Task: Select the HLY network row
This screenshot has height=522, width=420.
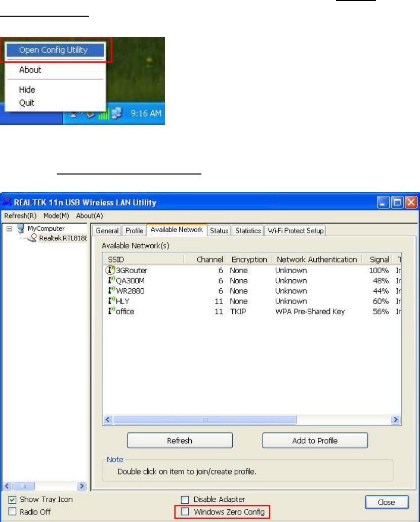Action: tap(253, 301)
